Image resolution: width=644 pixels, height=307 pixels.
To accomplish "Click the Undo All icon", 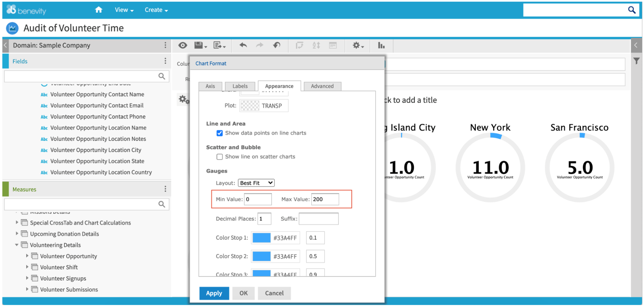I will tap(276, 45).
